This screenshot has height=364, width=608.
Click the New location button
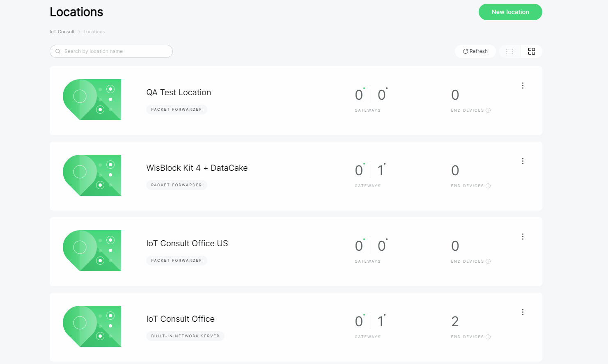[510, 12]
